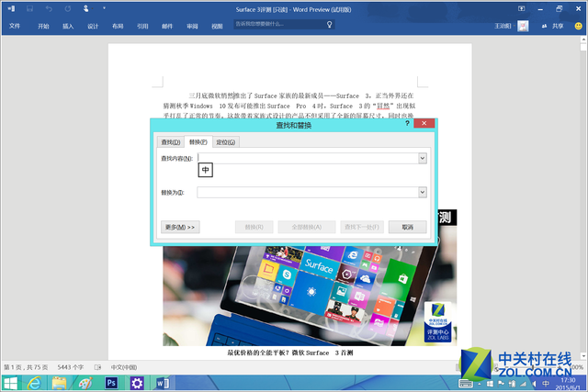Click the 查找下一处(F) button
Image resolution: width=588 pixels, height=392 pixels.
coord(362,227)
